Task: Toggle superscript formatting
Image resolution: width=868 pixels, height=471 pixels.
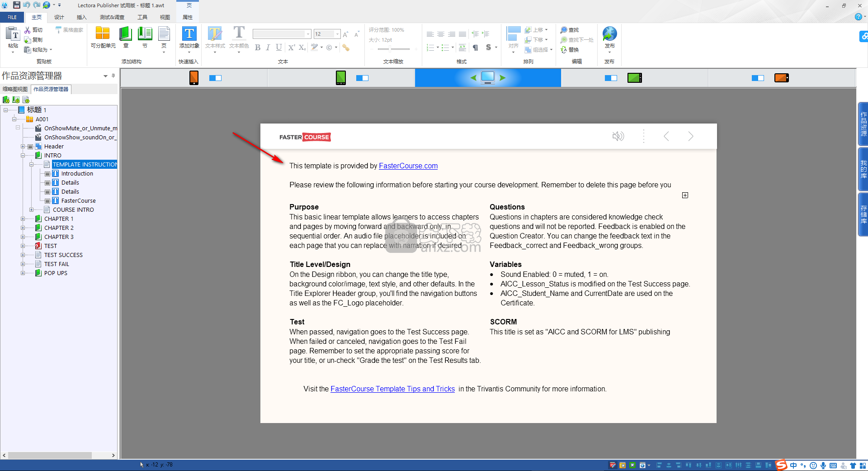Action: pos(291,48)
